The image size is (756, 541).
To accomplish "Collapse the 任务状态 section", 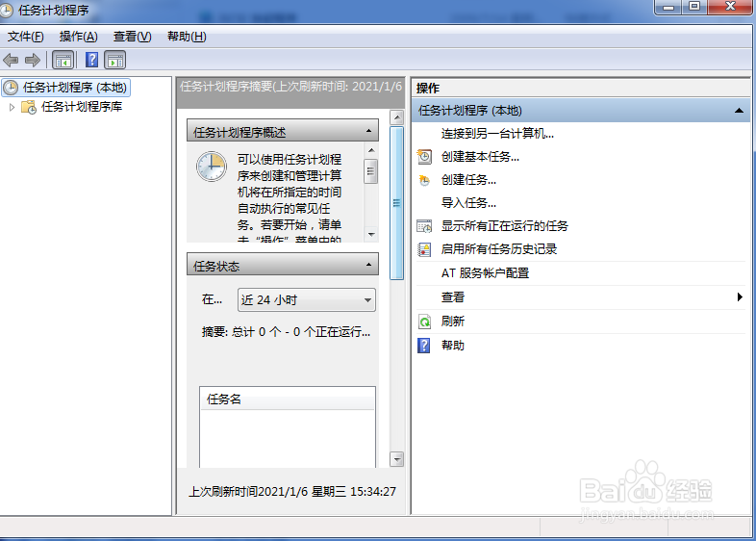I will point(368,265).
